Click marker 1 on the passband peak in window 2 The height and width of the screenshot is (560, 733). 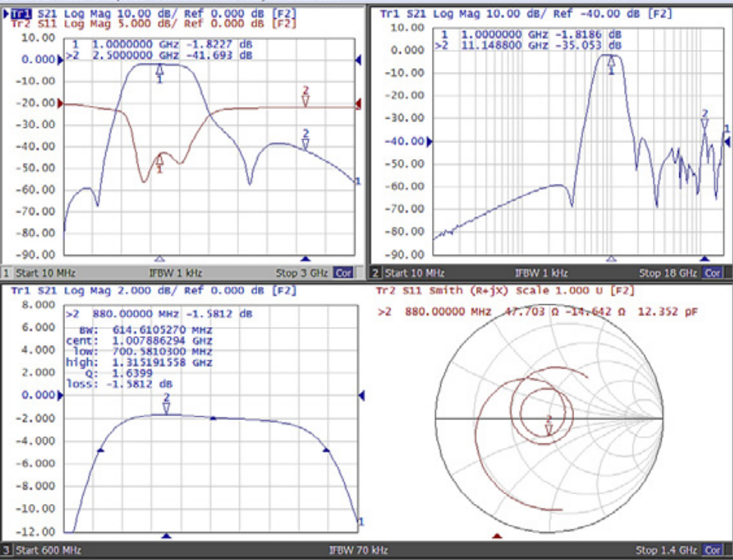(611, 64)
